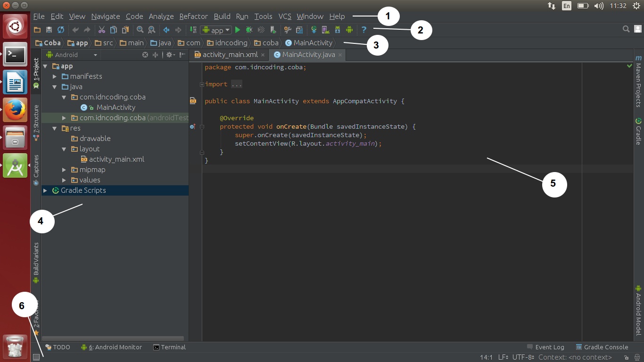Viewport: 644px width, 362px height.
Task: Sync project with Gradle files
Action: (x=314, y=30)
